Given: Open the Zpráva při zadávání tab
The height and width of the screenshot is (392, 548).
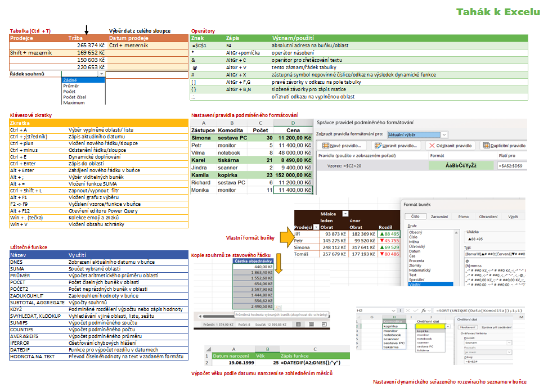Looking at the screenshot, I should tap(496, 327).
